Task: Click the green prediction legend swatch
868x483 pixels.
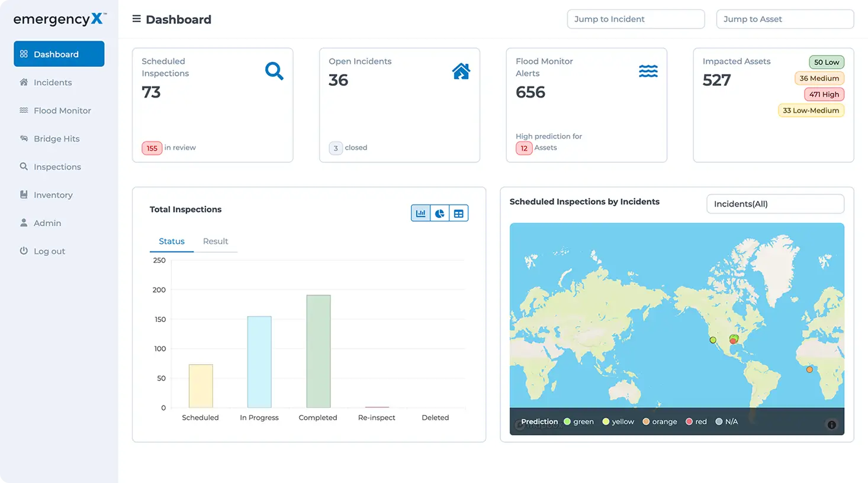Action: pyautogui.click(x=567, y=421)
